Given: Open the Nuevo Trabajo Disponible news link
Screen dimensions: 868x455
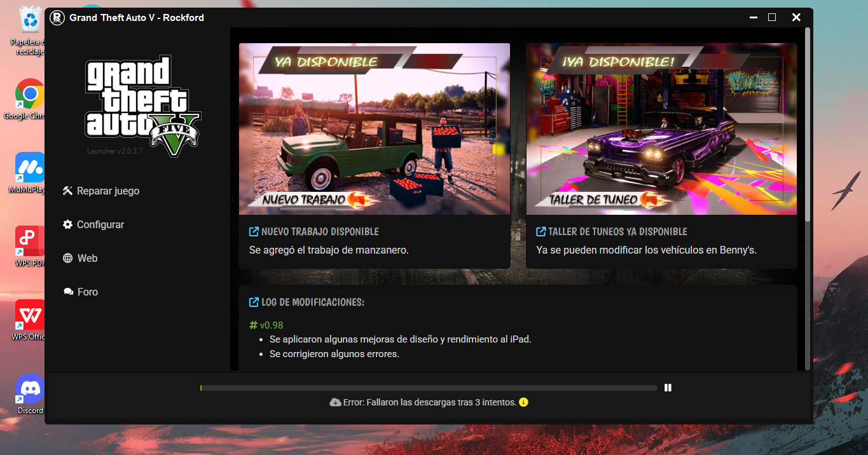Looking at the screenshot, I should (x=320, y=232).
